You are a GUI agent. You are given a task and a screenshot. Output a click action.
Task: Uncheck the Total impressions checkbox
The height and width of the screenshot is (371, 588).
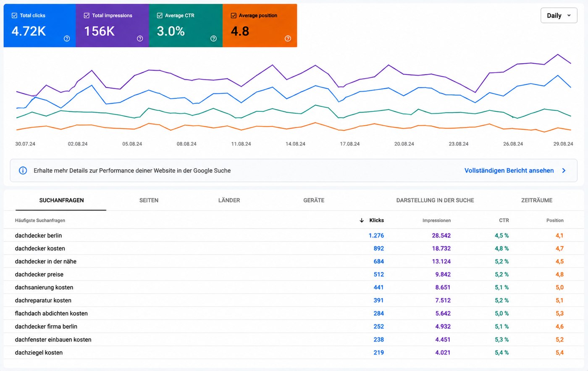(87, 16)
